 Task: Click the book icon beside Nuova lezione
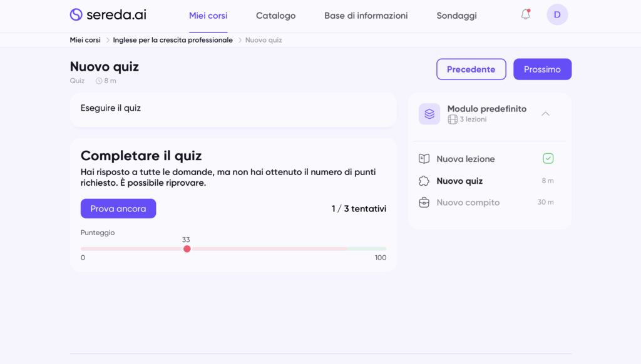424,159
